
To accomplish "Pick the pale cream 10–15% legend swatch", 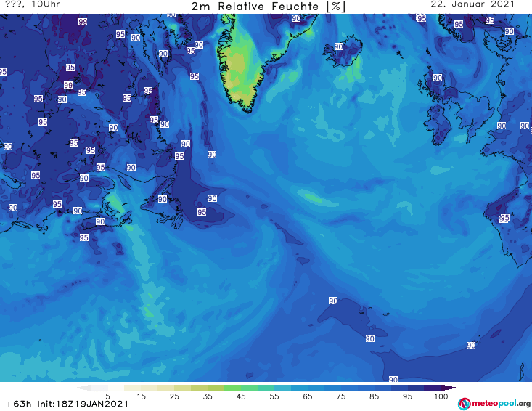I will click(x=132, y=388).
